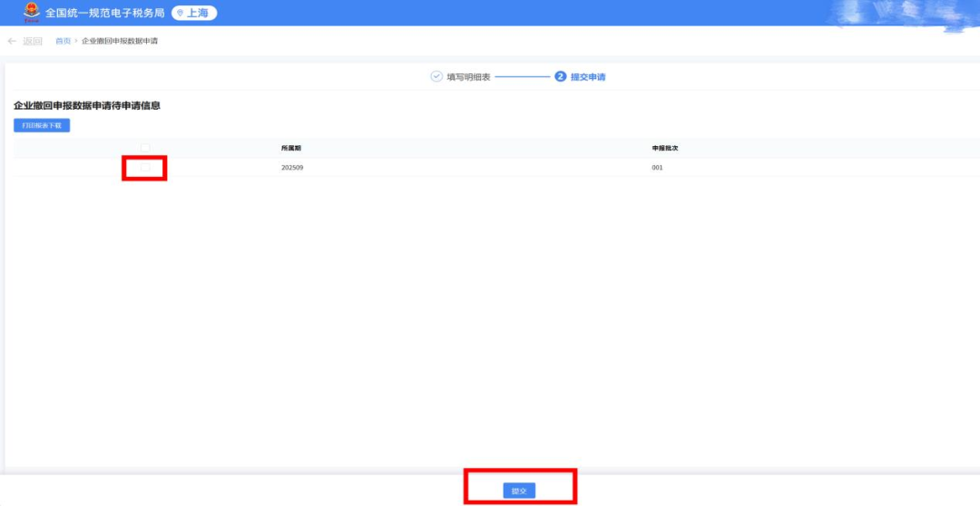Viewport: 980px width, 506px height.
Task: Click the tax bureau emblem logo
Action: pyautogui.click(x=32, y=13)
